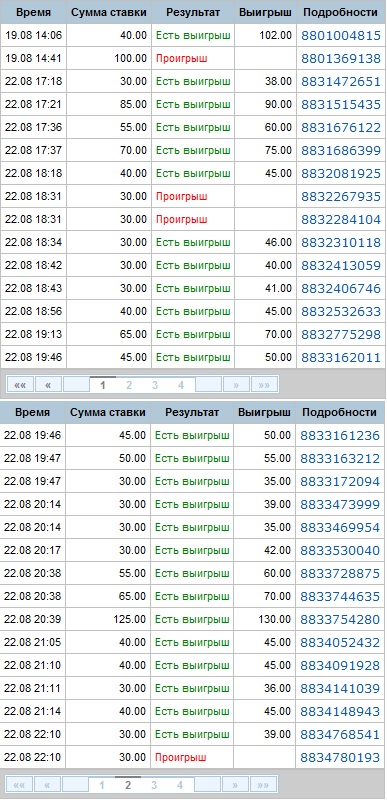
Task: Click upper table 'Выигрыш' column header
Action: [x=265, y=13]
